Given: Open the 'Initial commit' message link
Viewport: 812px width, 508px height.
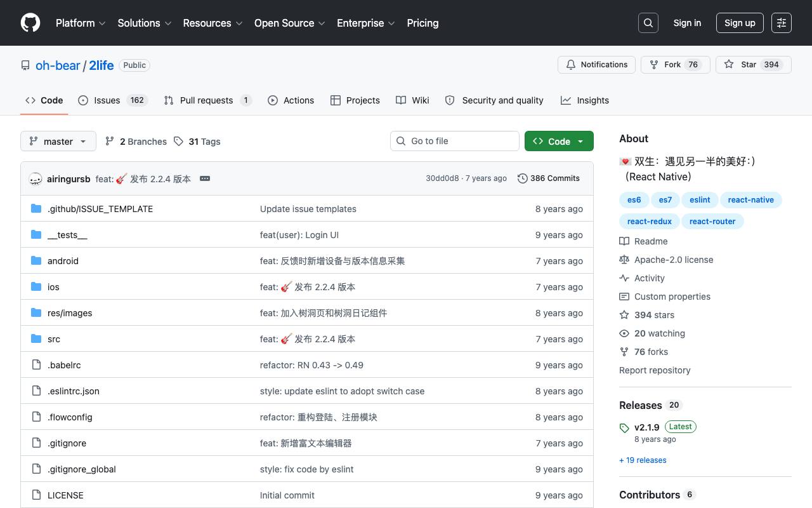Looking at the screenshot, I should pyautogui.click(x=287, y=495).
